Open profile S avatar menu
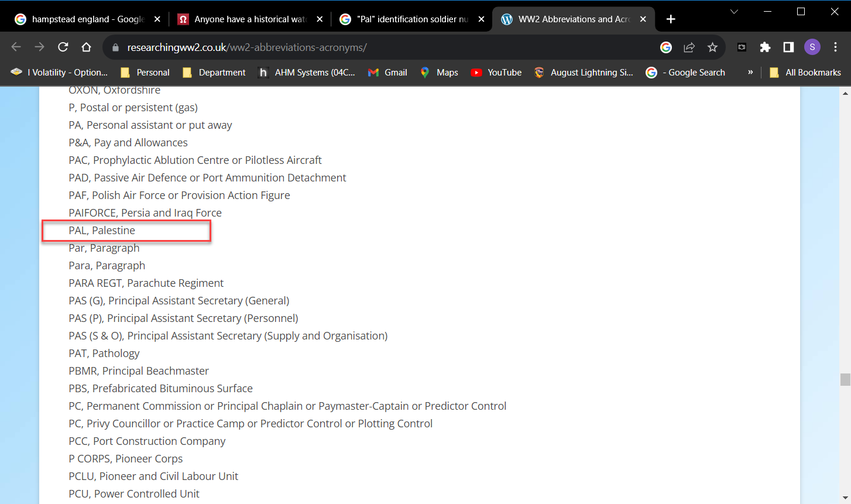This screenshot has height=504, width=851. (x=812, y=47)
